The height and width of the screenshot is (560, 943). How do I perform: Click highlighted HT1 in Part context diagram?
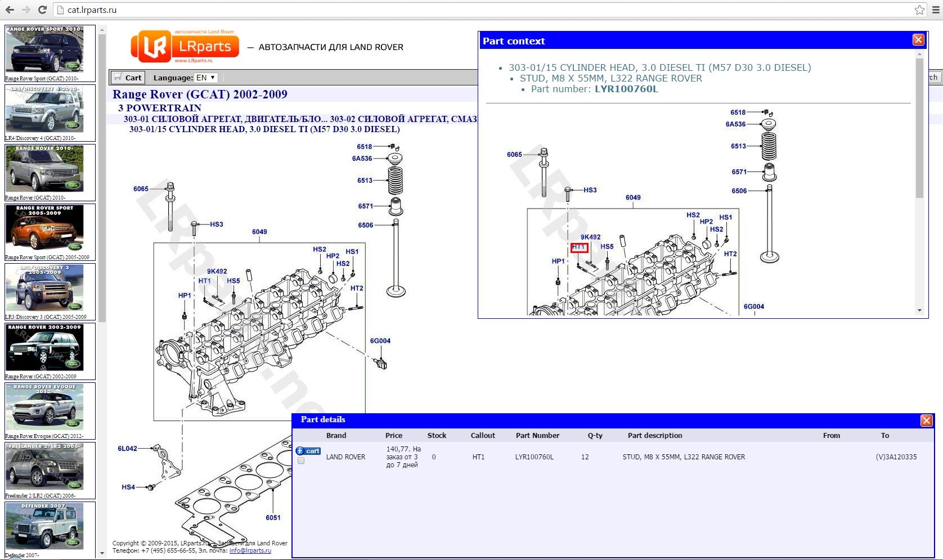pyautogui.click(x=579, y=247)
